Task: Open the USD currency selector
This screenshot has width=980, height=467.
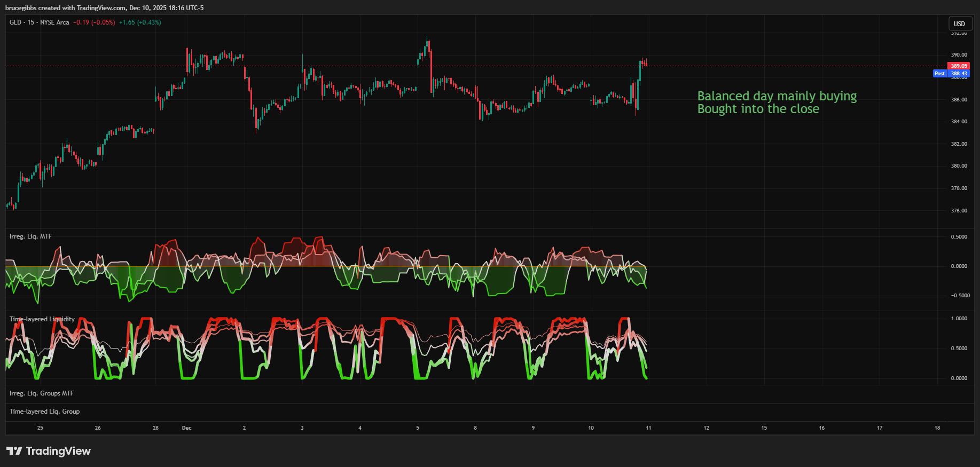Action: pyautogui.click(x=959, y=23)
